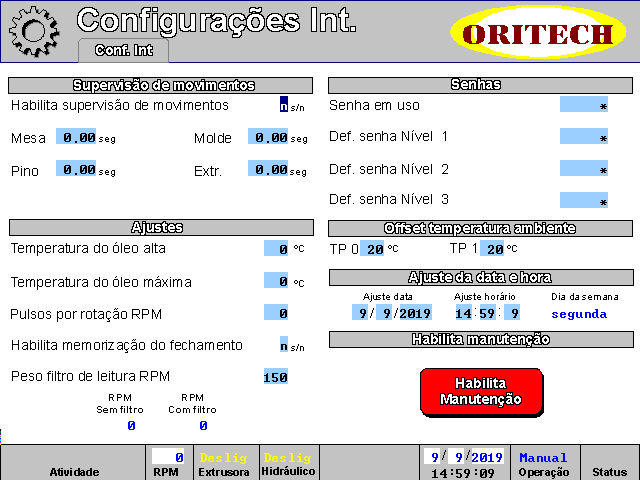Toggle Habilita supervisão de movimentos s/n field

coord(284,105)
